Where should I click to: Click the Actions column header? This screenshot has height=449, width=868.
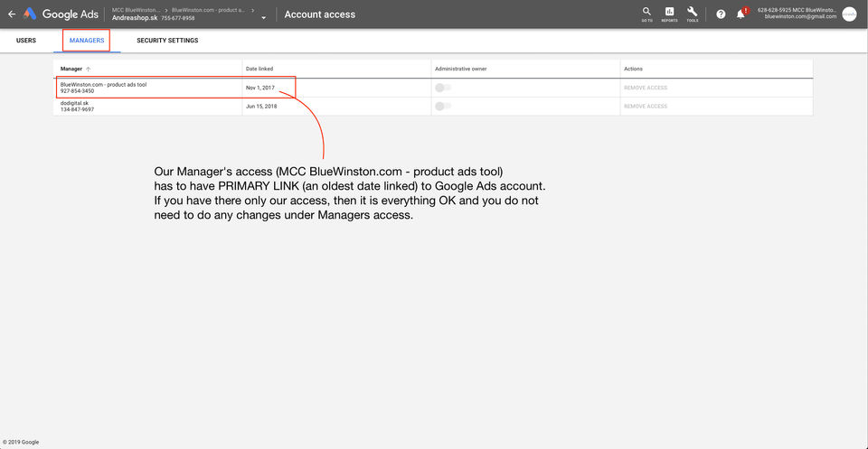[633, 70]
